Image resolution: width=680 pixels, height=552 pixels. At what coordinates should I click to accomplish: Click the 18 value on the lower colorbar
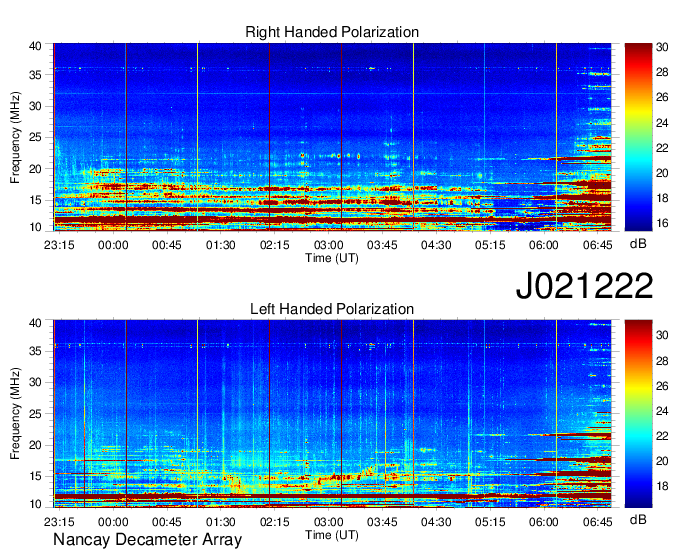pyautogui.click(x=662, y=486)
